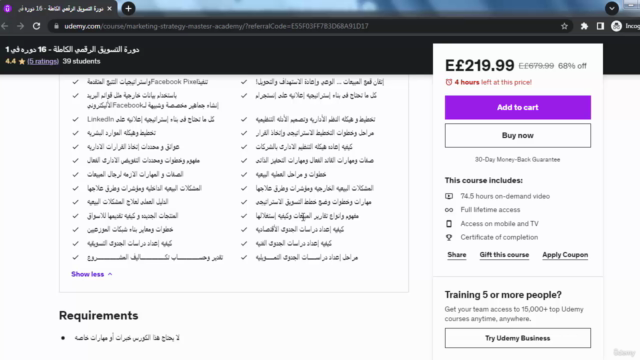Click Apply Coupon

point(565,255)
